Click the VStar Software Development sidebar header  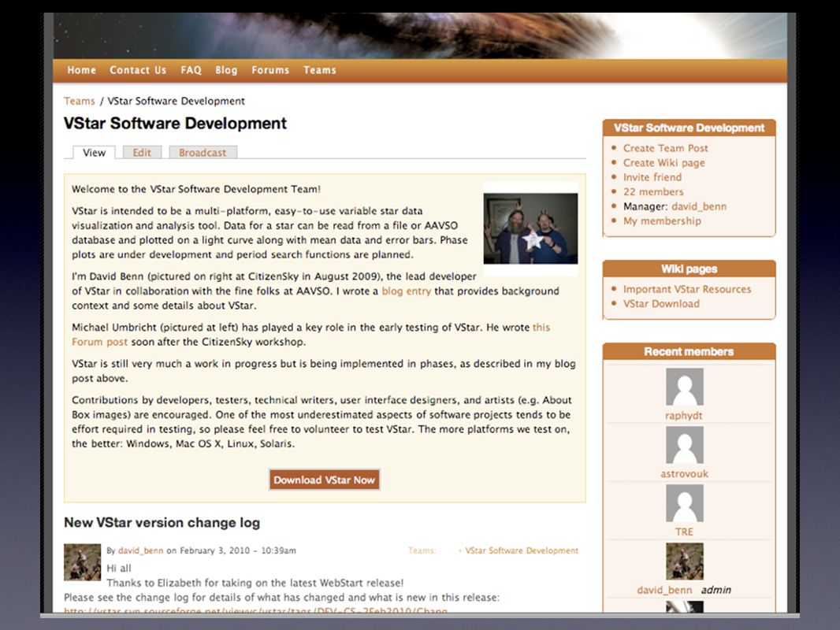pos(689,128)
